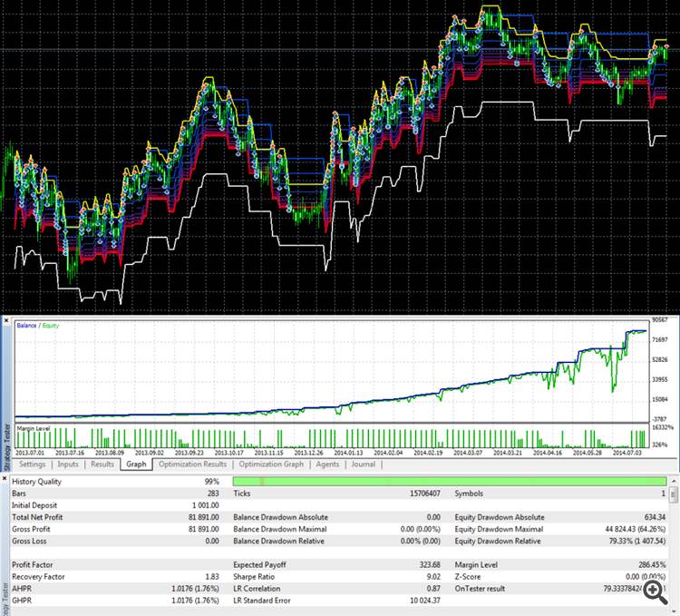The image size is (680, 616).
Task: Click the 16332% margin level axis value
Action: (662, 427)
